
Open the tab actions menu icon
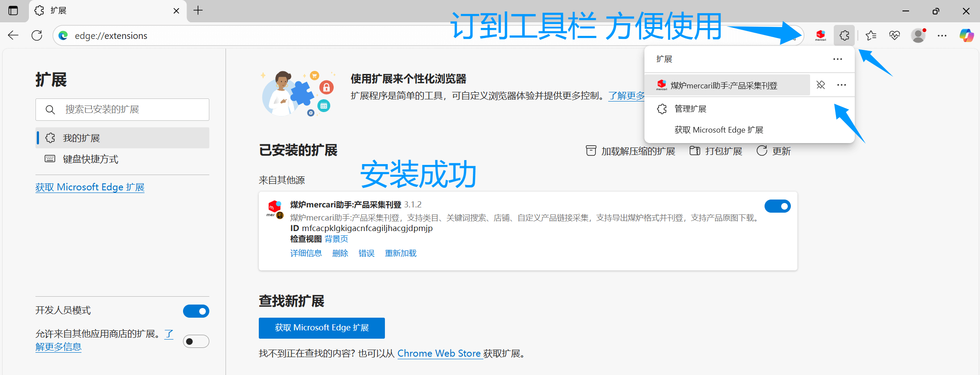pos(13,11)
